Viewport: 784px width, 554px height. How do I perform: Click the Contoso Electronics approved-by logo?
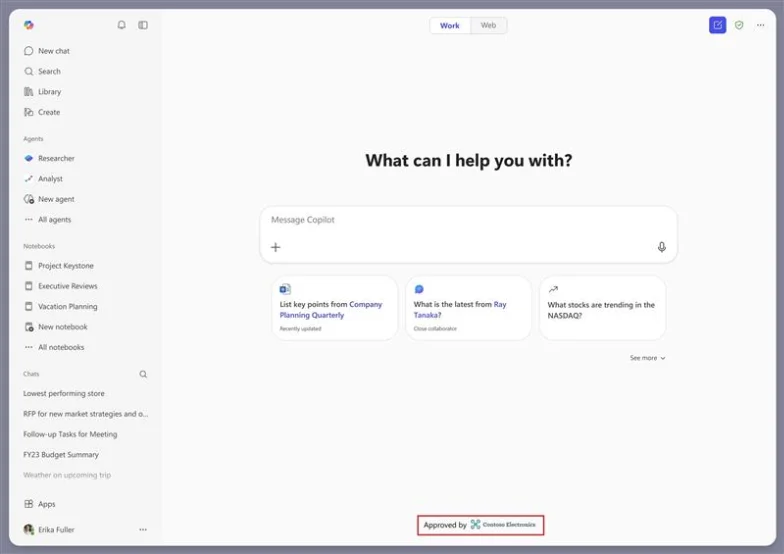[503, 525]
